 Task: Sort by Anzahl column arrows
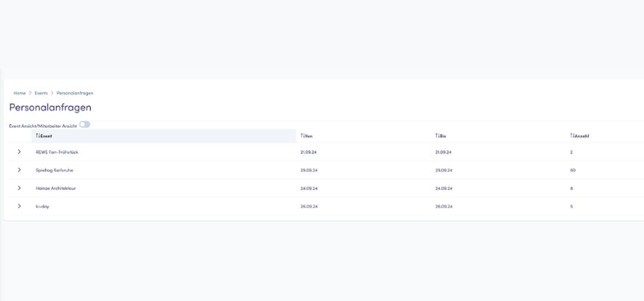click(x=572, y=136)
